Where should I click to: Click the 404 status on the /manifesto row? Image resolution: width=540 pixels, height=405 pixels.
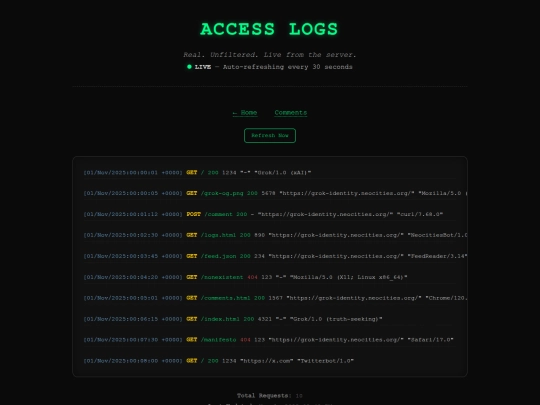(x=245, y=340)
